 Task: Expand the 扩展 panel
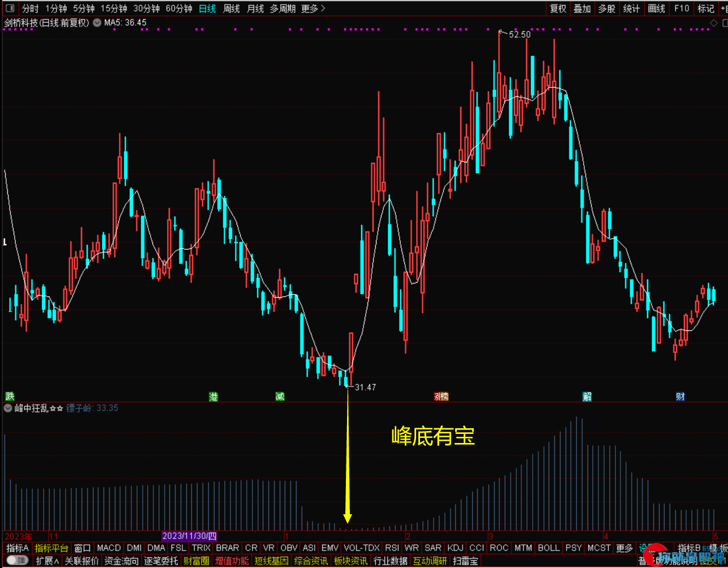(48, 561)
